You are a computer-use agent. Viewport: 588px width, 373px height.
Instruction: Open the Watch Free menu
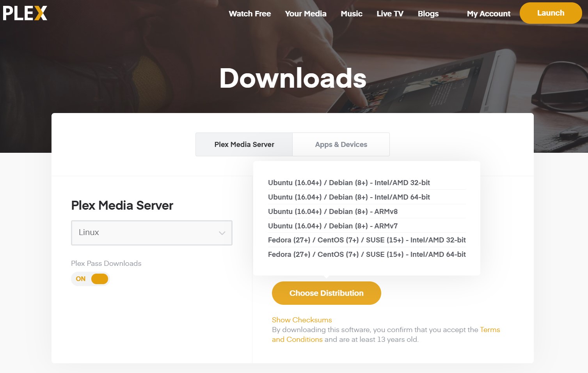250,14
